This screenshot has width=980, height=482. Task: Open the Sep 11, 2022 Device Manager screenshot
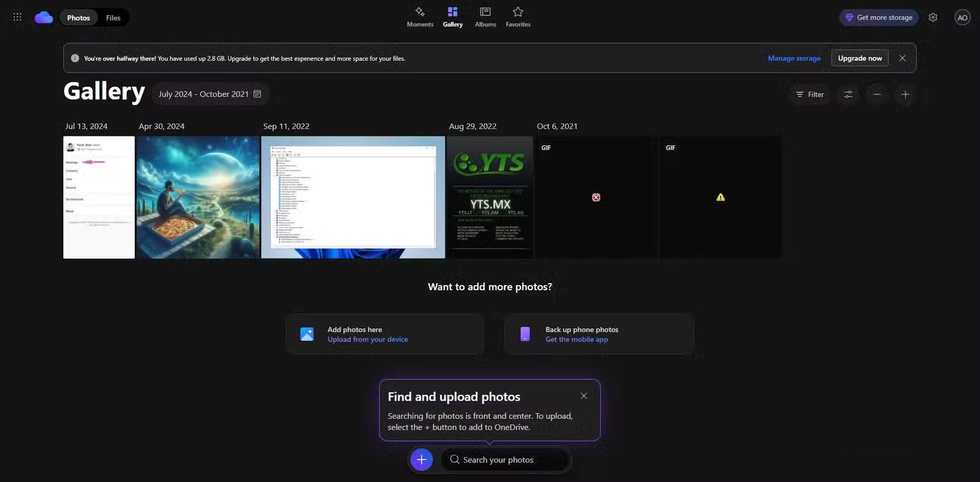click(353, 197)
